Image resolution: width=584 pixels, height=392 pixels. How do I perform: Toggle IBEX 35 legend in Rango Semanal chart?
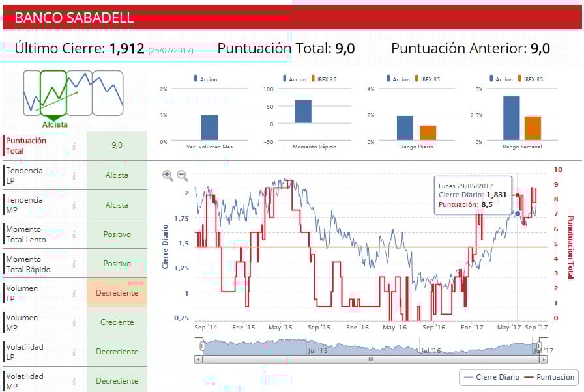pyautogui.click(x=531, y=79)
